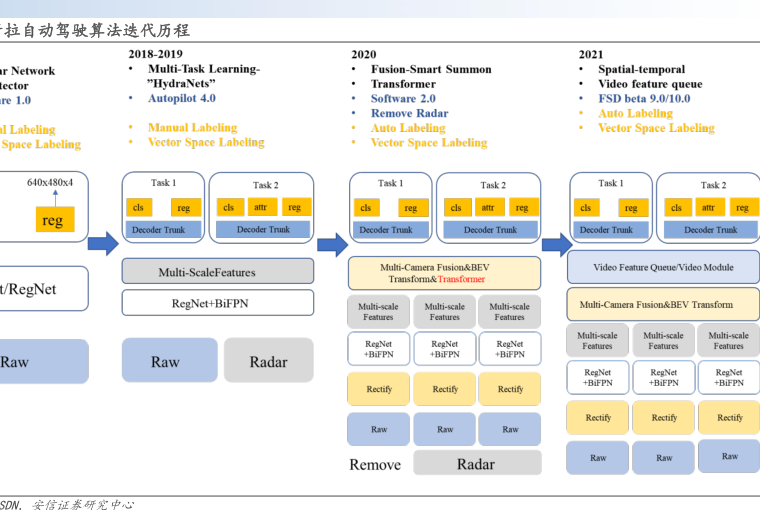Click the "2020" year heading

364,54
